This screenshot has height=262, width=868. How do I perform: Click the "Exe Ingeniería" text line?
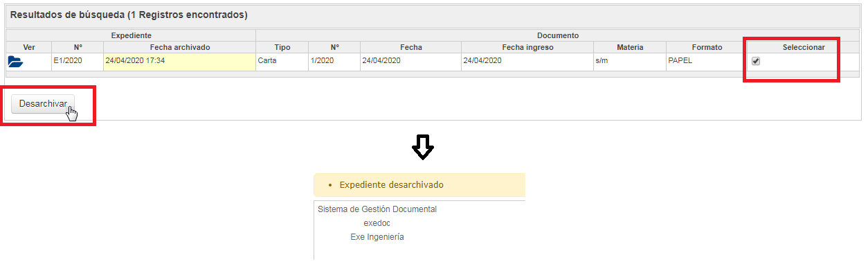click(x=377, y=237)
